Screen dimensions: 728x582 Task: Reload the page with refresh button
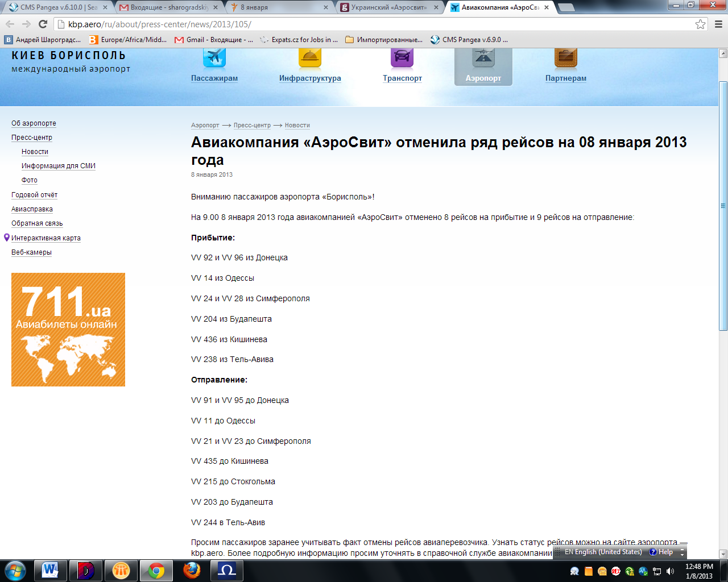pos(43,24)
